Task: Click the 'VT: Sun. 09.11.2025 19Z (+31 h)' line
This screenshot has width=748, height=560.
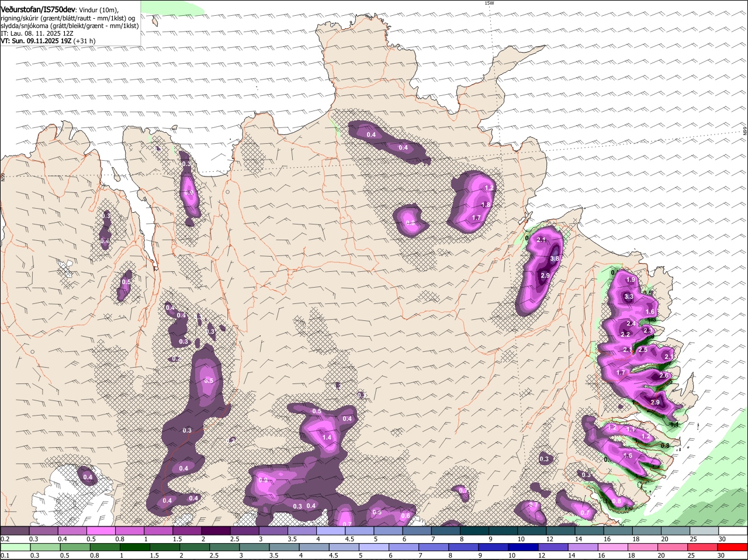Action: pos(48,41)
